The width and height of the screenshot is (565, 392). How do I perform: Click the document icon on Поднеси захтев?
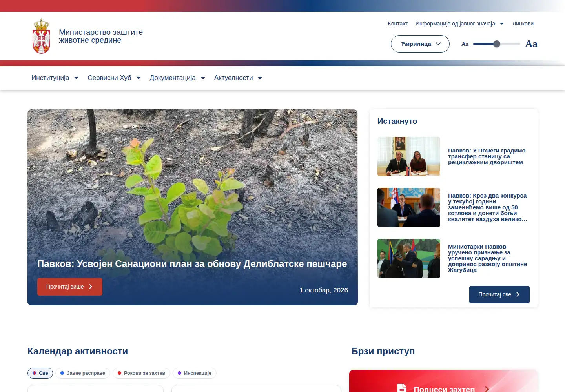402,388
